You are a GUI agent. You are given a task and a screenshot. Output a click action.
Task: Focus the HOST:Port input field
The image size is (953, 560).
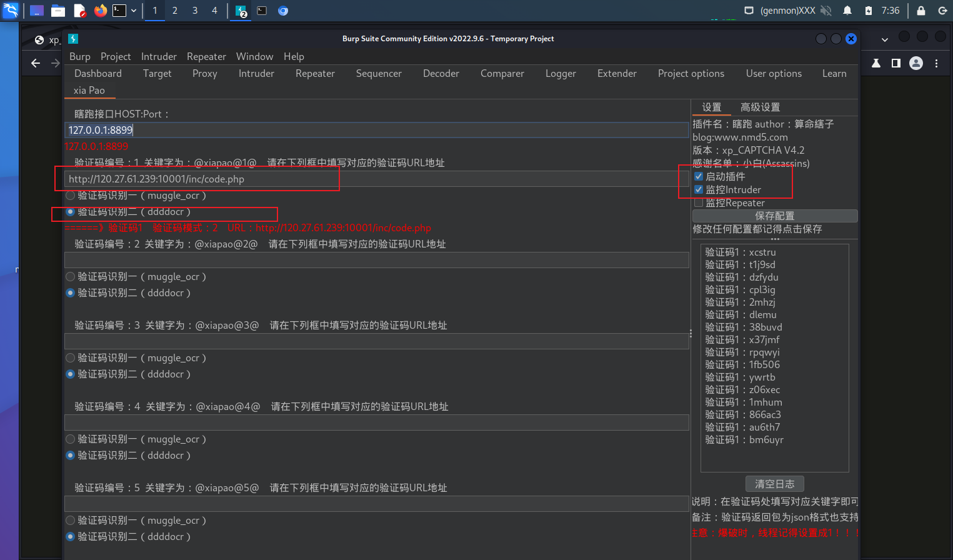click(377, 130)
